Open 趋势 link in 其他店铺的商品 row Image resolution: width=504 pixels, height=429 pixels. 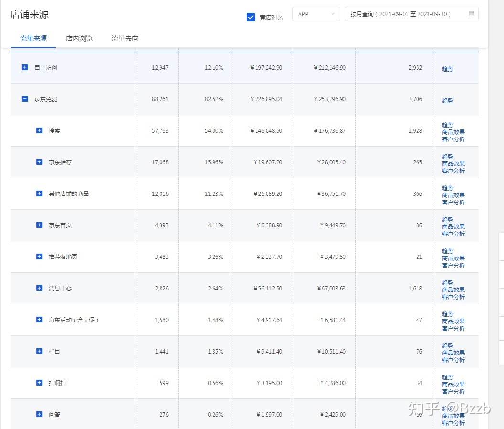448,188
